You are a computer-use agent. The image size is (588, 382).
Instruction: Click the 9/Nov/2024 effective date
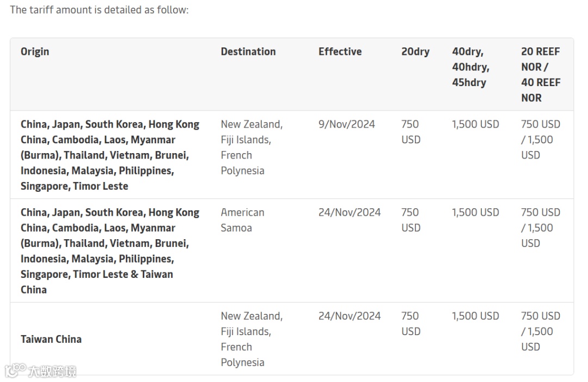tap(346, 124)
